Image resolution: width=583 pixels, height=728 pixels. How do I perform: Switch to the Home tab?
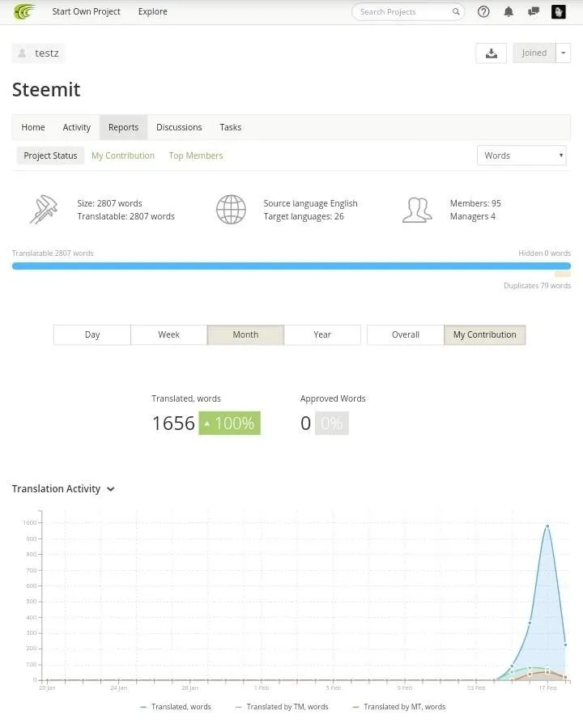point(33,127)
